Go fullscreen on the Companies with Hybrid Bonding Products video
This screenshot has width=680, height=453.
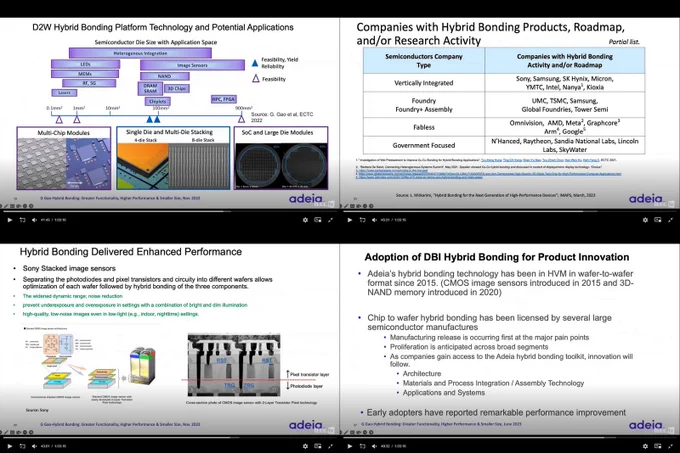coord(670,220)
